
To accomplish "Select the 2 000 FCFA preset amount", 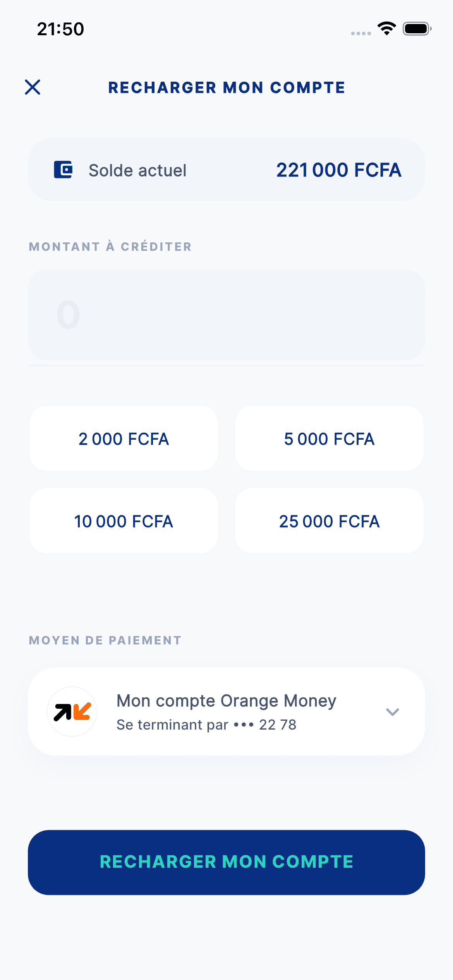I will point(124,439).
